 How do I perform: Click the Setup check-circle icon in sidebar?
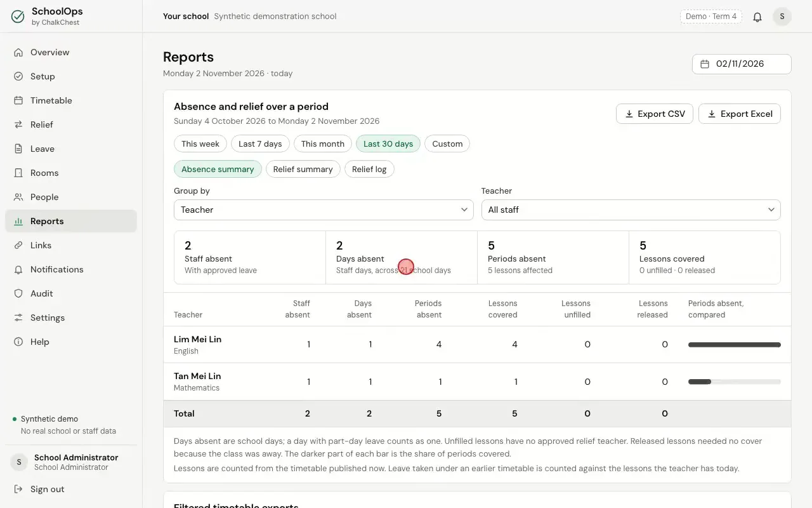point(18,77)
